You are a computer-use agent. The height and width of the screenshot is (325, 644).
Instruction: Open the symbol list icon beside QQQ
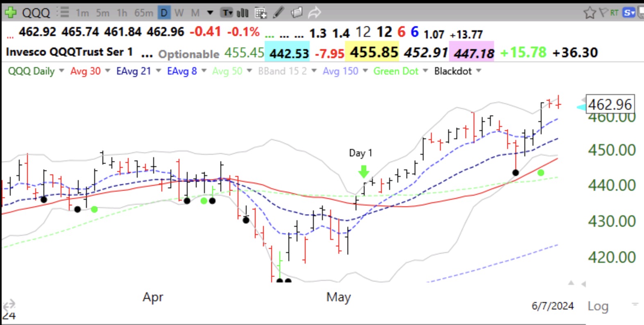[63, 12]
